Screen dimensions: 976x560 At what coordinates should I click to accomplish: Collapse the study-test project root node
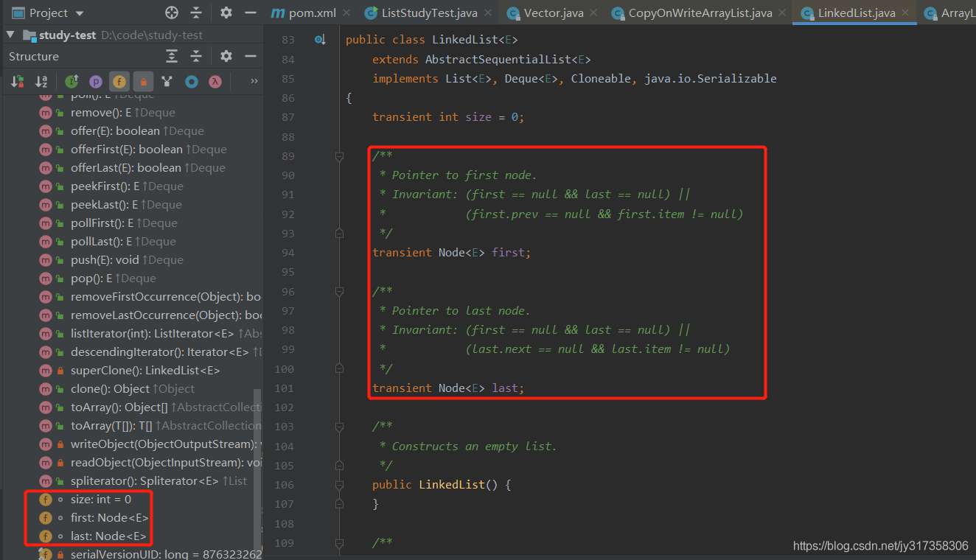10,35
